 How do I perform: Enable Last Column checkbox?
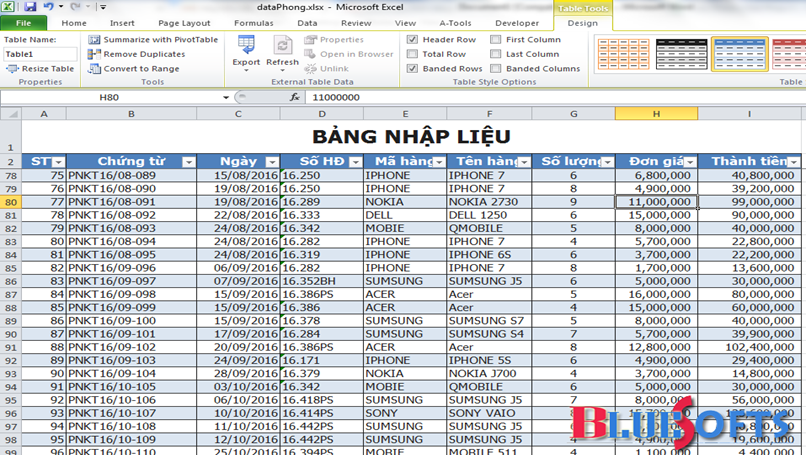tap(496, 54)
